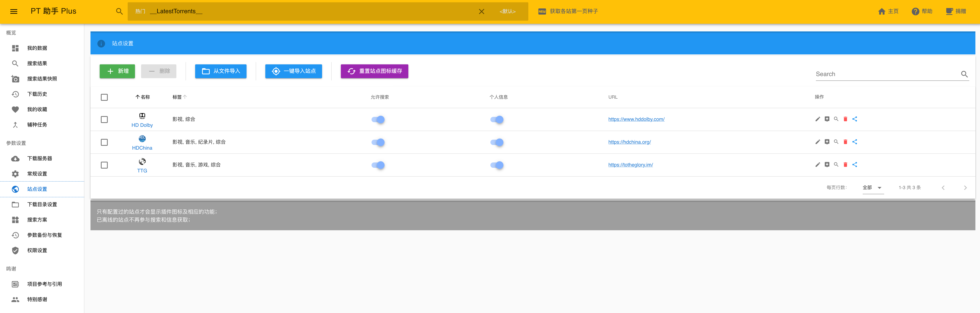Click the red trash icon for HDChina

click(x=845, y=142)
